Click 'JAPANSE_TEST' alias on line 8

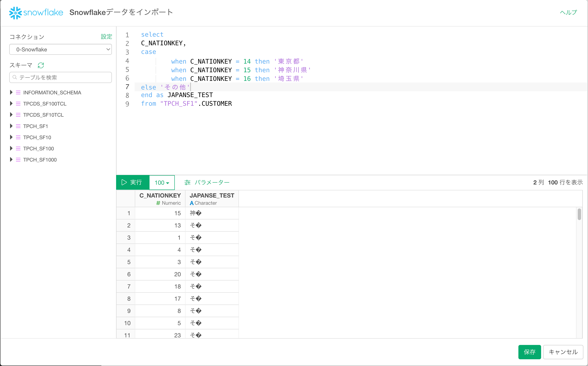click(190, 95)
